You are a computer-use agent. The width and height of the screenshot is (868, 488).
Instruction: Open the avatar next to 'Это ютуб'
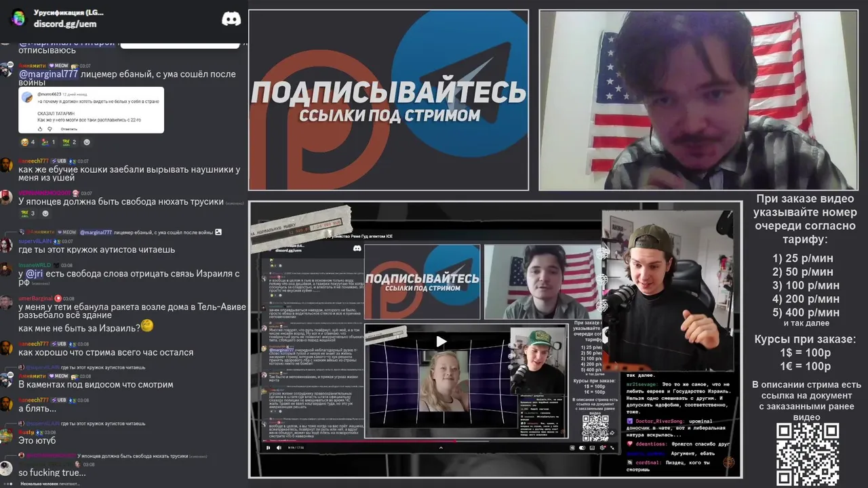pyautogui.click(x=5, y=436)
